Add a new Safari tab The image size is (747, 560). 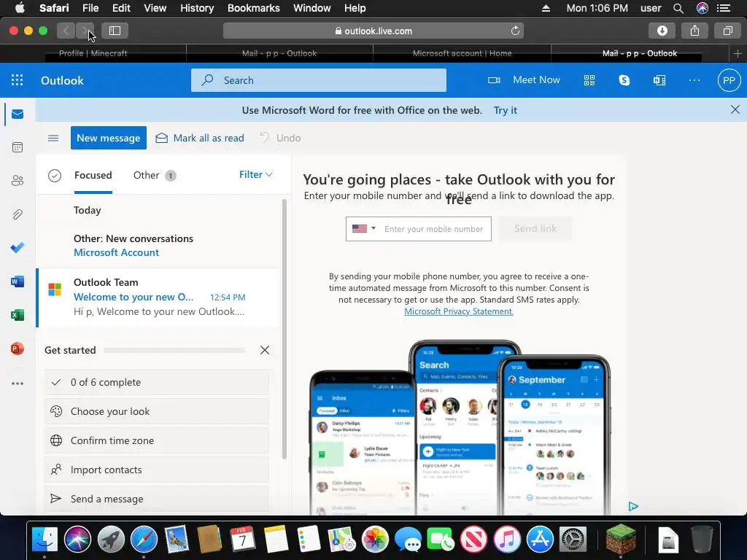click(x=738, y=53)
